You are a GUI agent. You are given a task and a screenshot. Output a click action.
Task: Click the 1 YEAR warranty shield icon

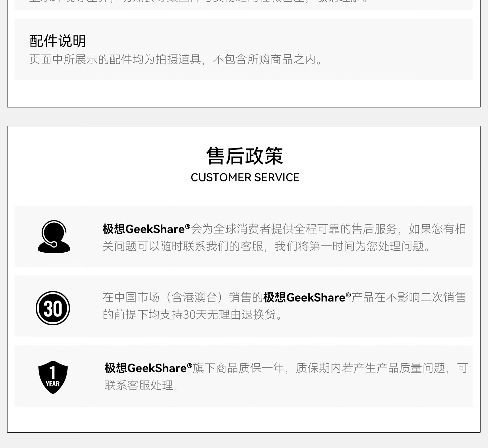pyautogui.click(x=53, y=377)
